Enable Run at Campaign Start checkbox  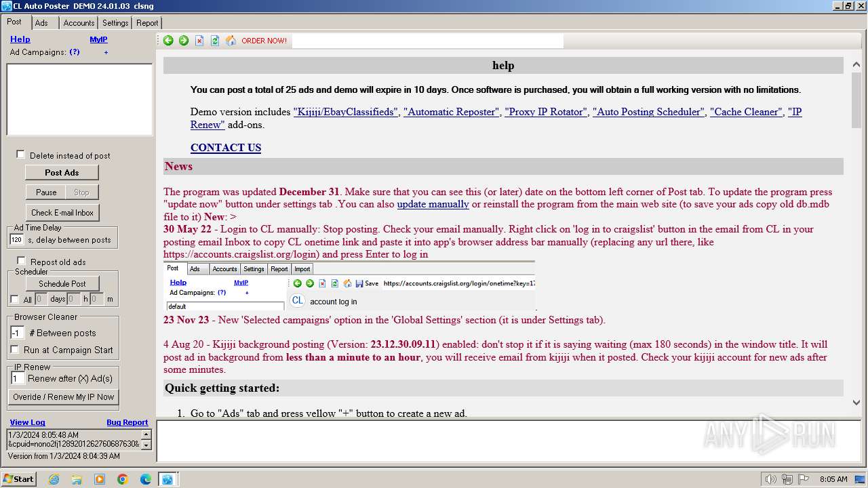click(x=14, y=350)
